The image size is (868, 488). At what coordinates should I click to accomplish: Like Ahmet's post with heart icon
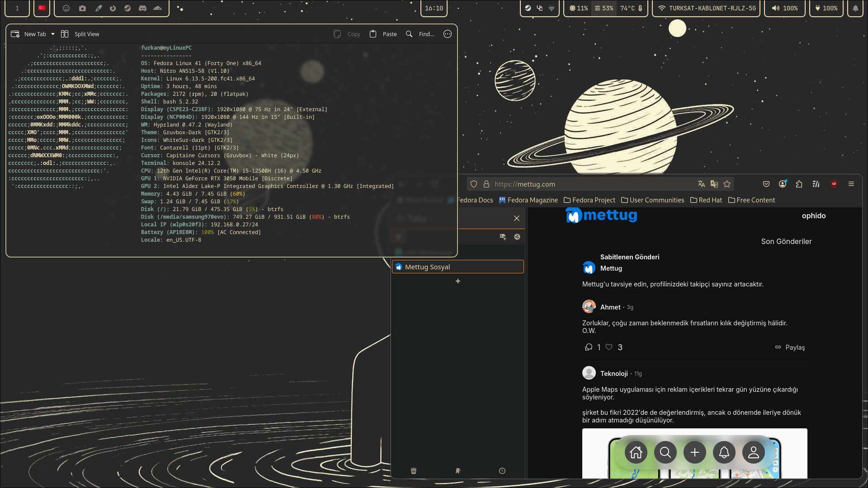pos(609,347)
